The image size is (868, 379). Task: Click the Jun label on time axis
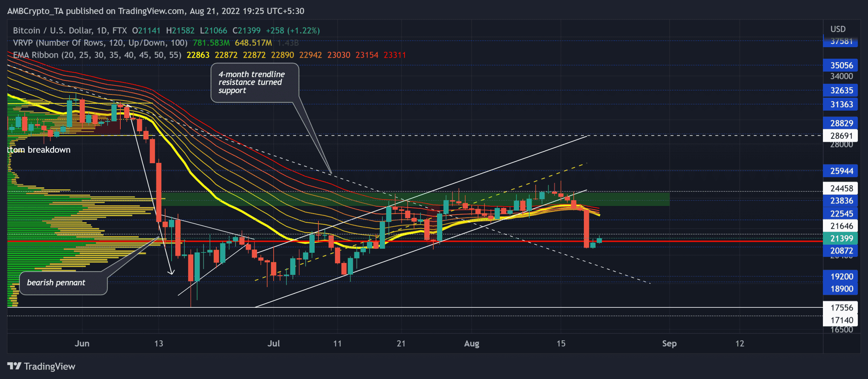coord(82,343)
